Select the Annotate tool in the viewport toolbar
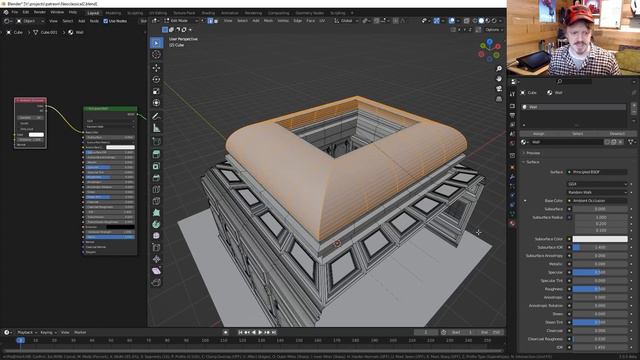This screenshot has width=640, height=360. tap(156, 116)
